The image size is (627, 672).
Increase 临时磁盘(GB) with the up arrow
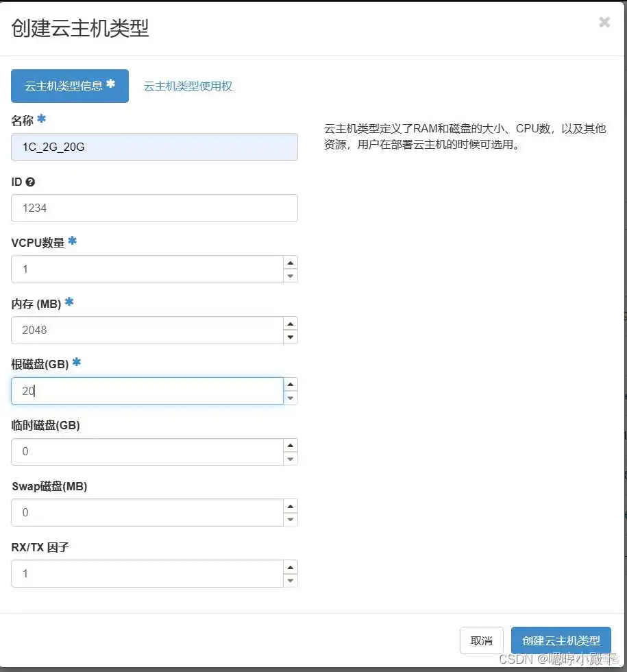290,445
